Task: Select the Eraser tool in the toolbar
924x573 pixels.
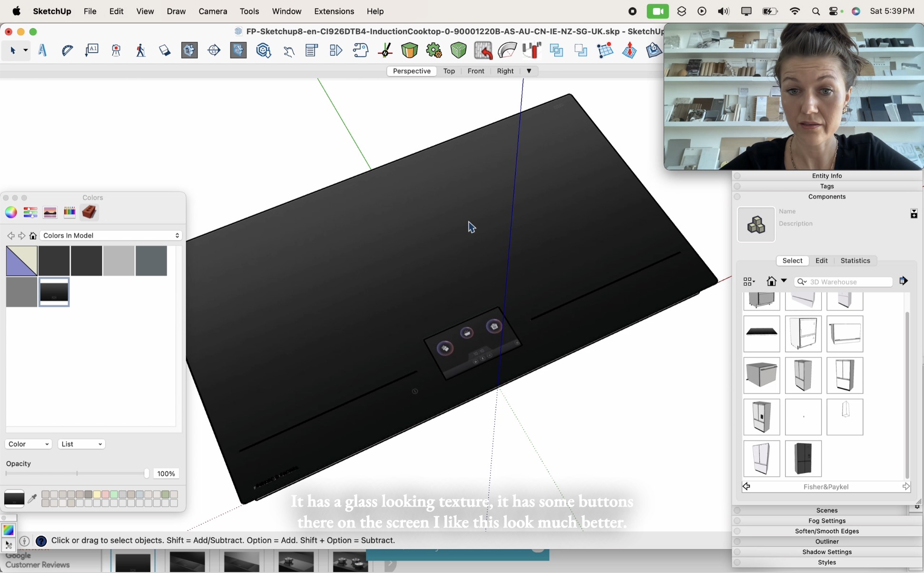Action: [164, 50]
